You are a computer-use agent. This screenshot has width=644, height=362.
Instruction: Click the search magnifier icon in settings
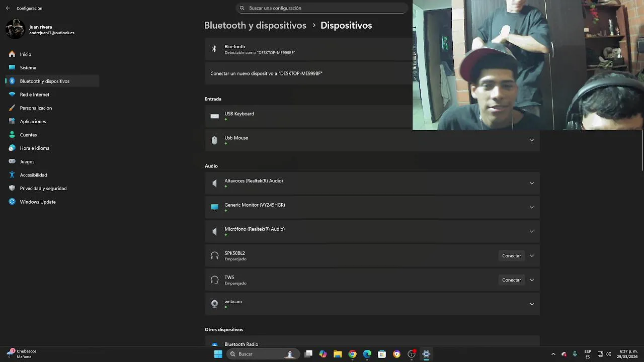pyautogui.click(x=242, y=8)
